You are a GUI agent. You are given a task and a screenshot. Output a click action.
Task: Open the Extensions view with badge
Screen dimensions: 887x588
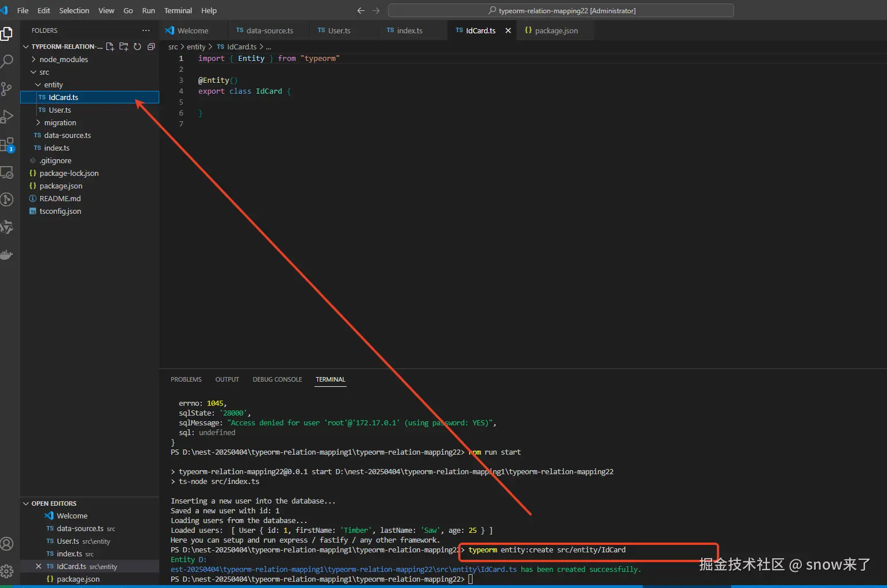pyautogui.click(x=7, y=144)
